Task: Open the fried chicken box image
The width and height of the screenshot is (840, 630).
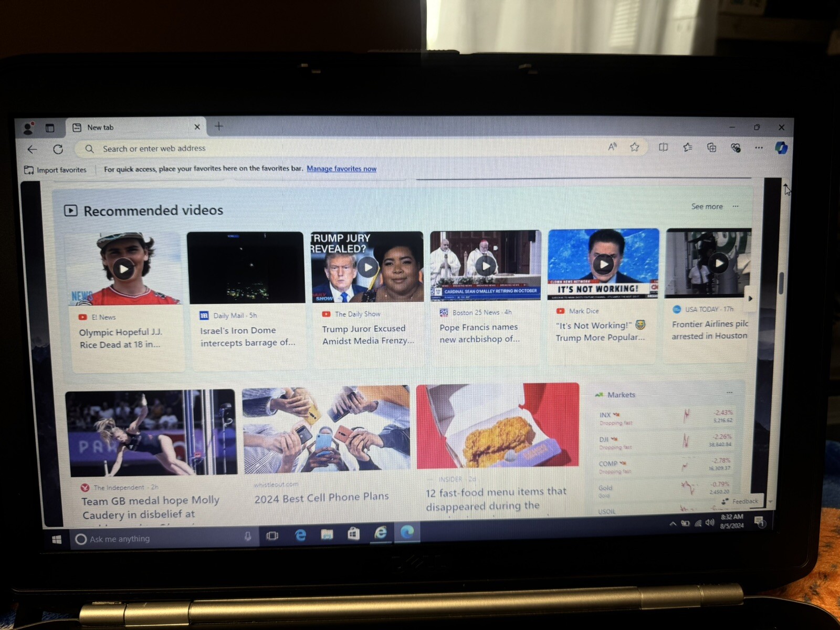Action: click(498, 425)
